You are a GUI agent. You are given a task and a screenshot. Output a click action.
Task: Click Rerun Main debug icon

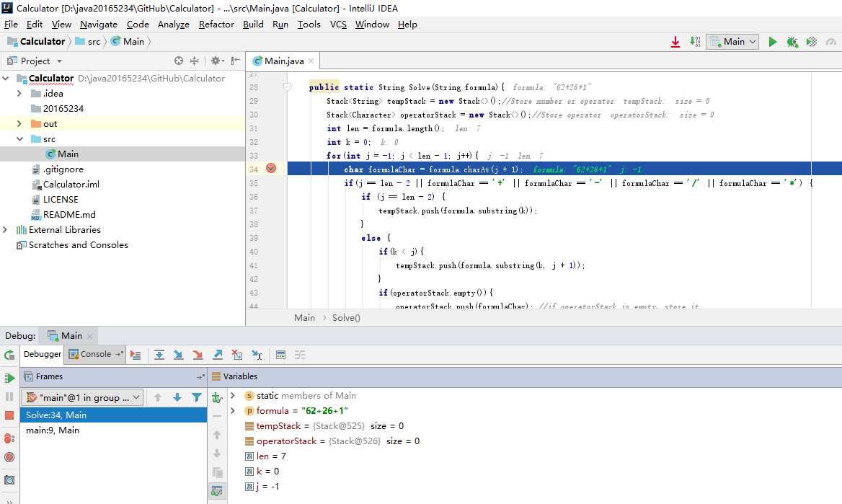[x=9, y=355]
